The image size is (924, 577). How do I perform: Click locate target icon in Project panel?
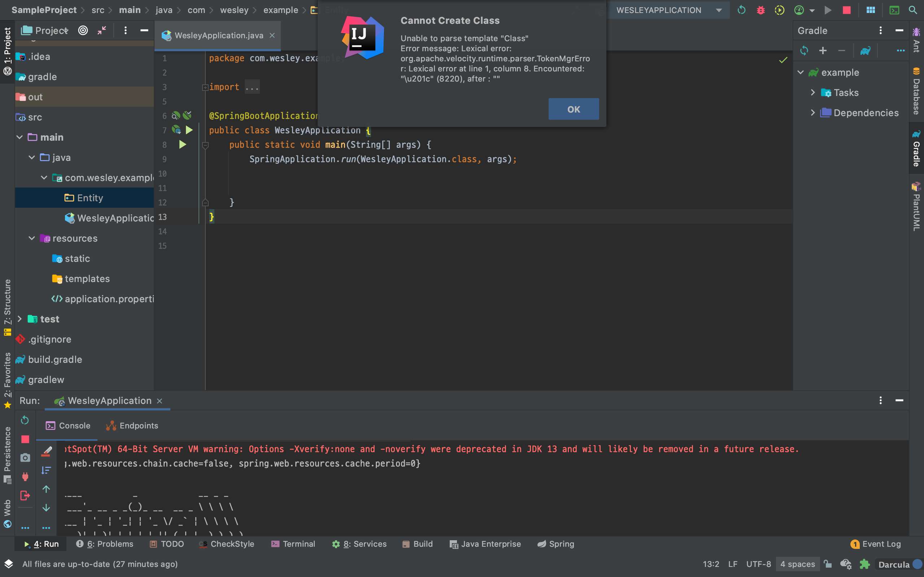point(83,31)
